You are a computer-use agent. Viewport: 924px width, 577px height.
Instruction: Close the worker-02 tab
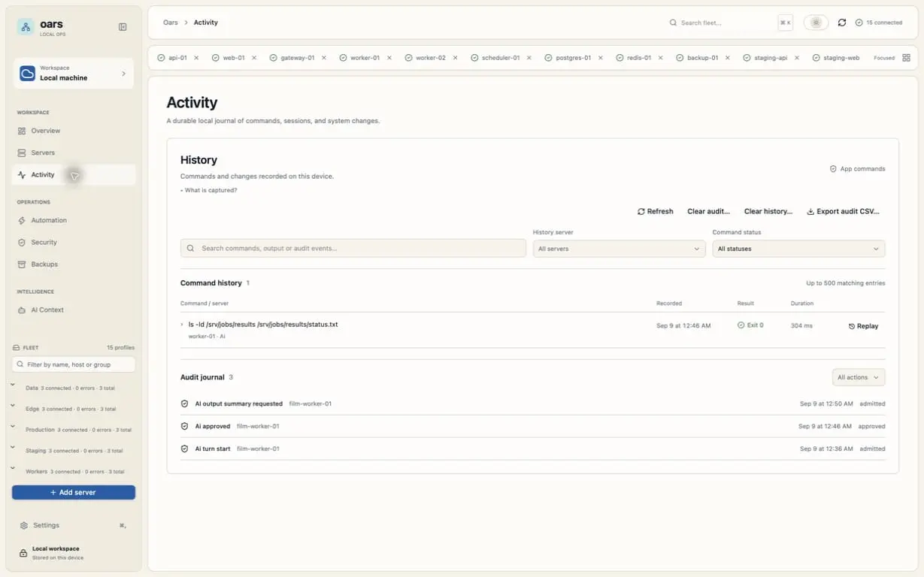[x=455, y=58]
